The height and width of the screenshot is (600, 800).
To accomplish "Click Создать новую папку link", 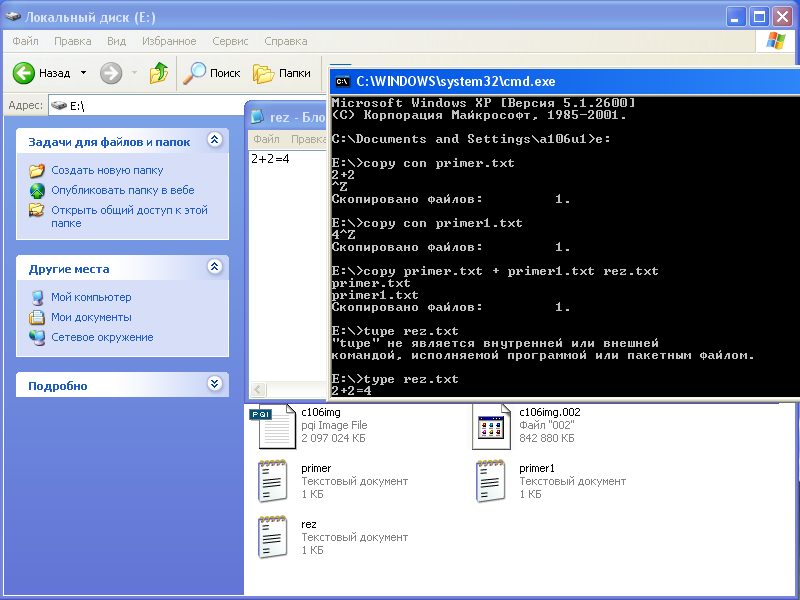I will (107, 170).
